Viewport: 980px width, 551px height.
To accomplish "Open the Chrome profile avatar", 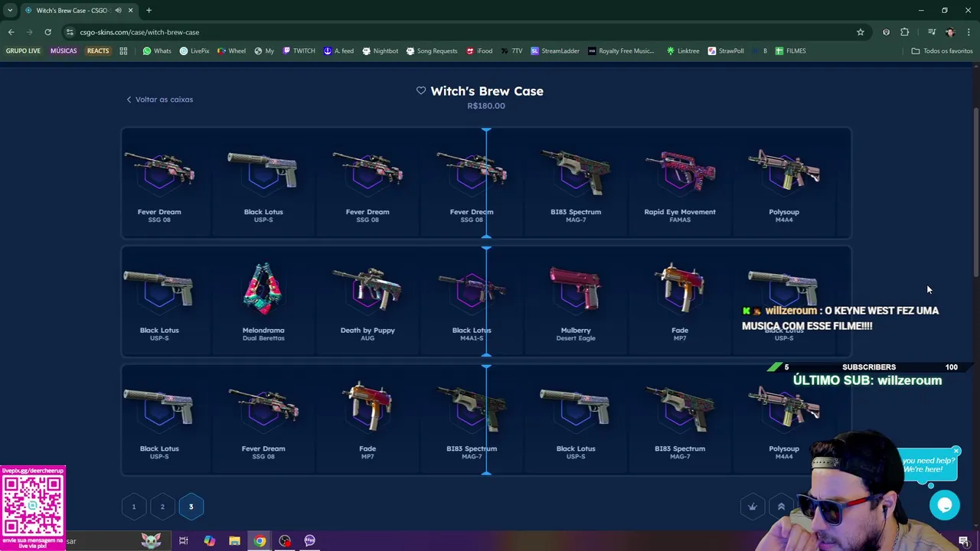I will pyautogui.click(x=950, y=32).
